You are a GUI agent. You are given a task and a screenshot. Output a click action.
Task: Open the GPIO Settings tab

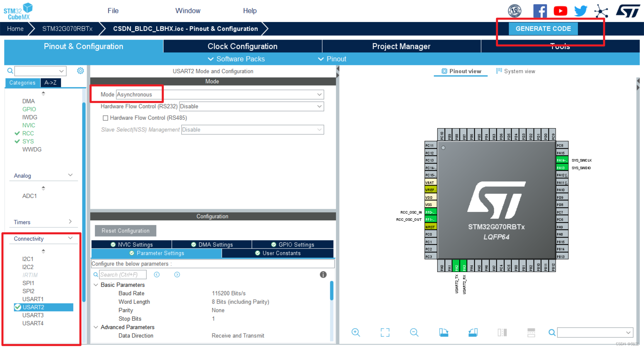click(x=293, y=244)
